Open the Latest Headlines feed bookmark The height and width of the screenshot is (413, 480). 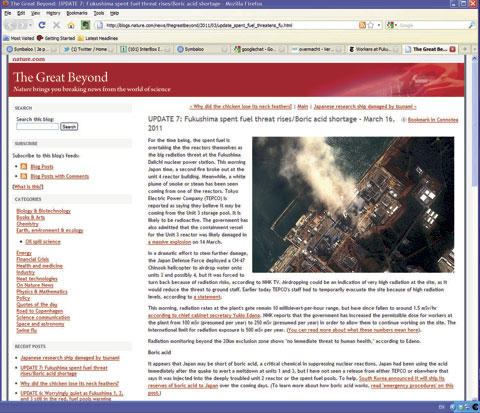coord(98,38)
